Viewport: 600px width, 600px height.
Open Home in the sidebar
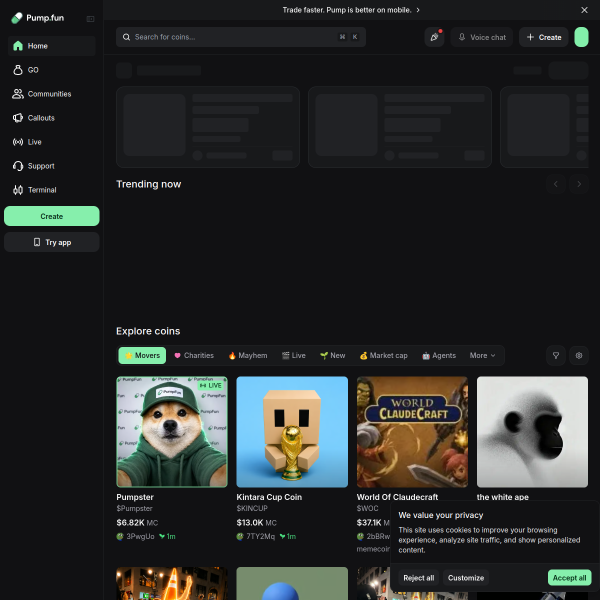point(52,46)
